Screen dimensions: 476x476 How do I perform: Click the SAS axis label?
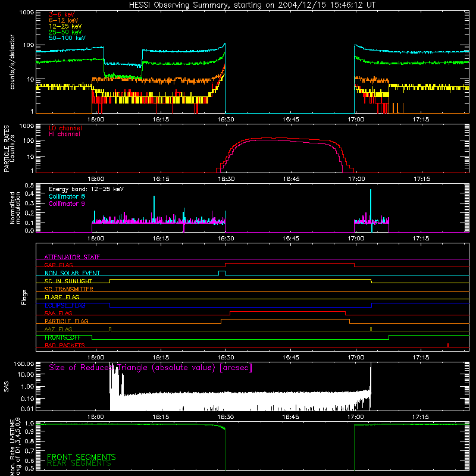click(7, 387)
